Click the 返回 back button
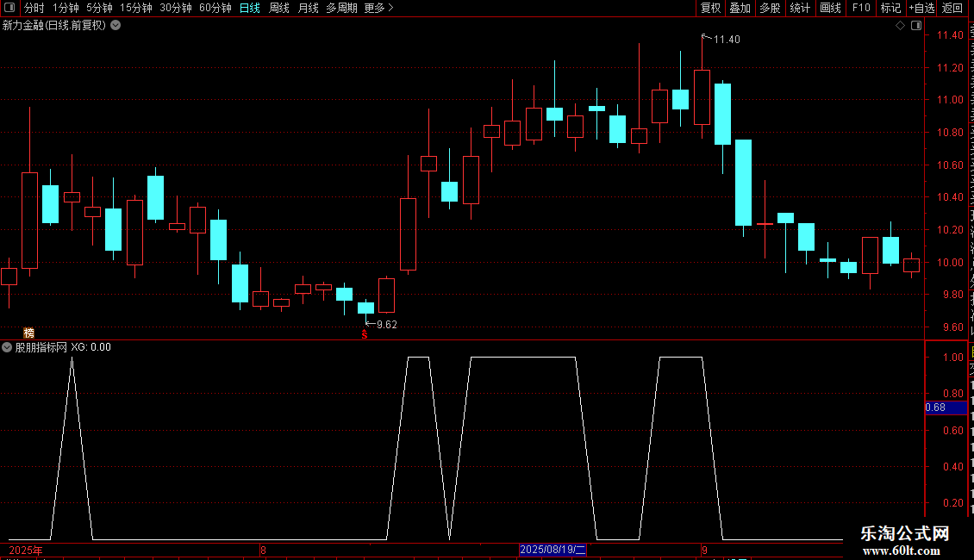974x560 pixels. coord(952,8)
